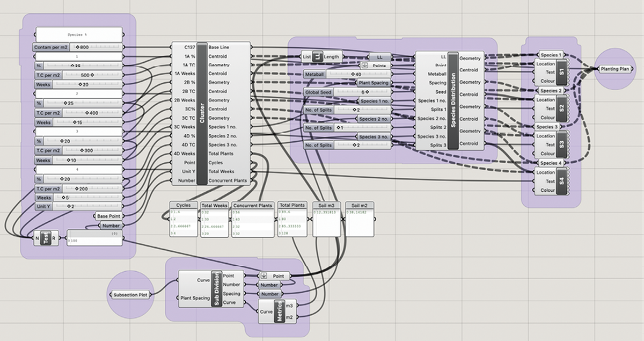The height and width of the screenshot is (341, 644).
Task: Select the S4 text tag component
Action: [x=561, y=182]
